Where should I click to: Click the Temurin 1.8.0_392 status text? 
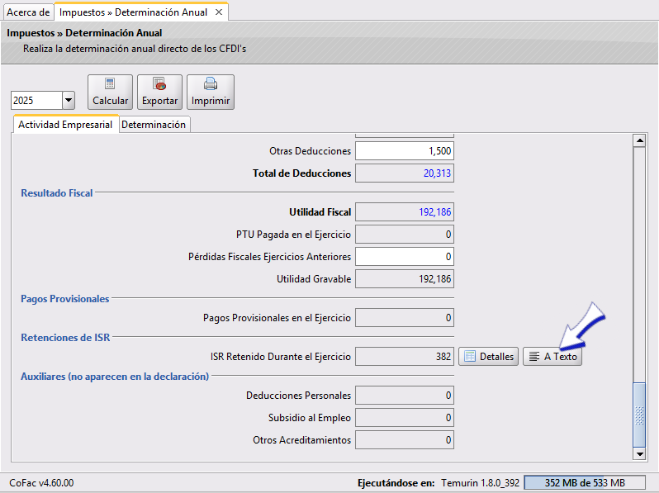click(x=480, y=483)
